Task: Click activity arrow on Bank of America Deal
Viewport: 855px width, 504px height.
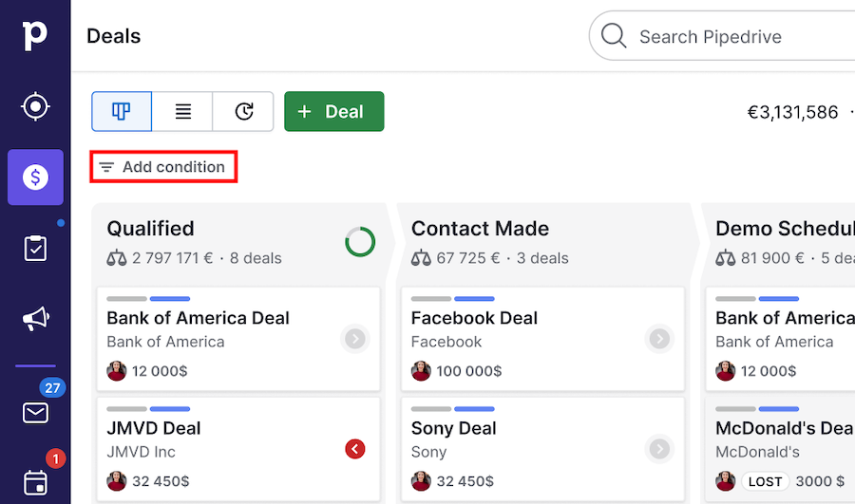Action: point(355,338)
